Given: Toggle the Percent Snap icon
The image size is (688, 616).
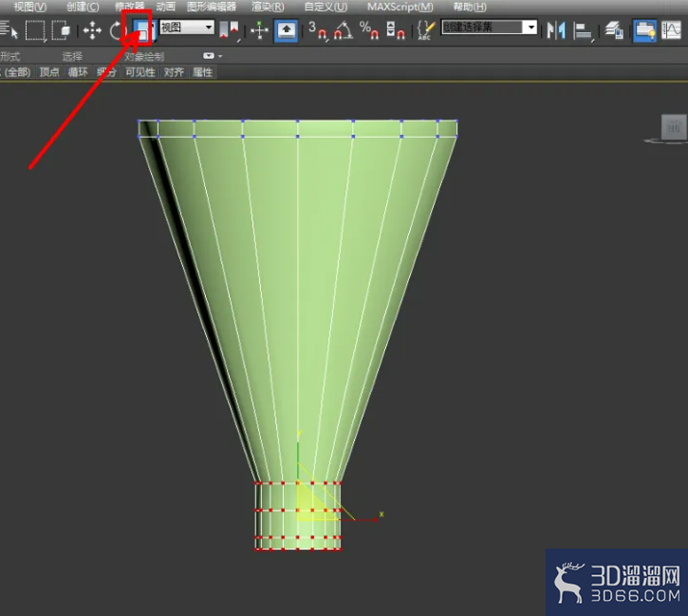Looking at the screenshot, I should [x=369, y=30].
